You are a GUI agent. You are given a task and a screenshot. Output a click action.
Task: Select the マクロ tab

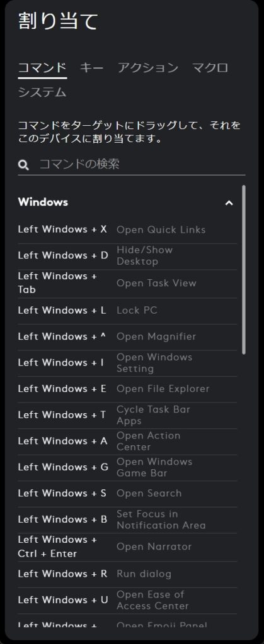coord(210,68)
